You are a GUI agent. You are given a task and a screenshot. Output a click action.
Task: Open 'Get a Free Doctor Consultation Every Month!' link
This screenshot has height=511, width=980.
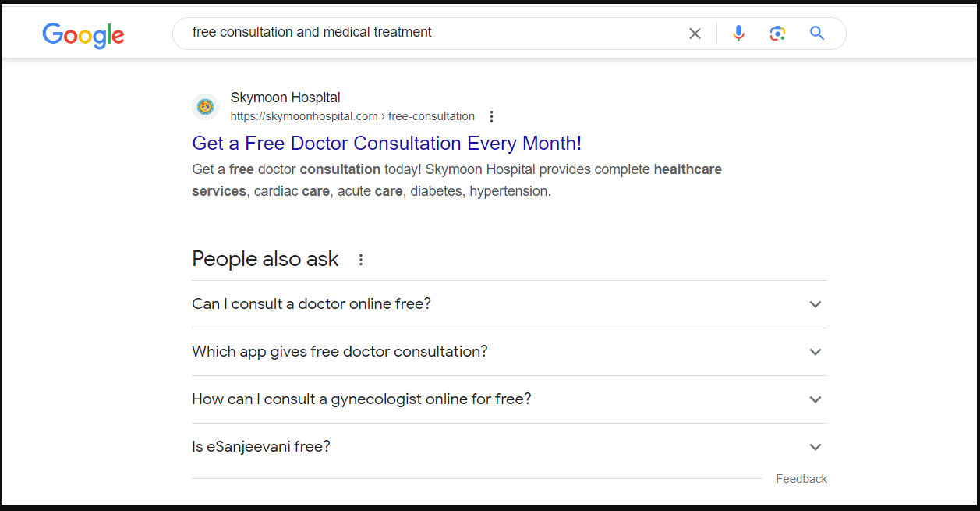[387, 144]
